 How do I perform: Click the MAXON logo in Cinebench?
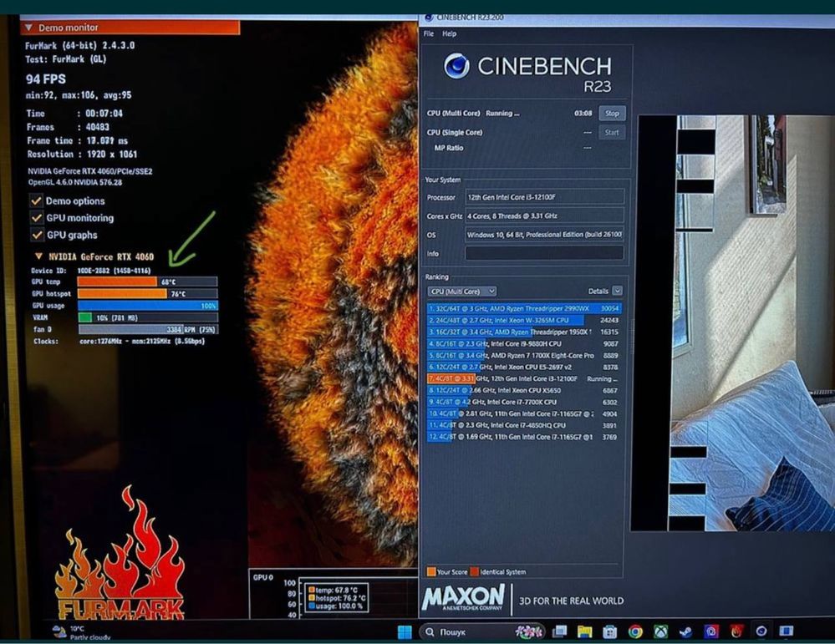tap(463, 598)
